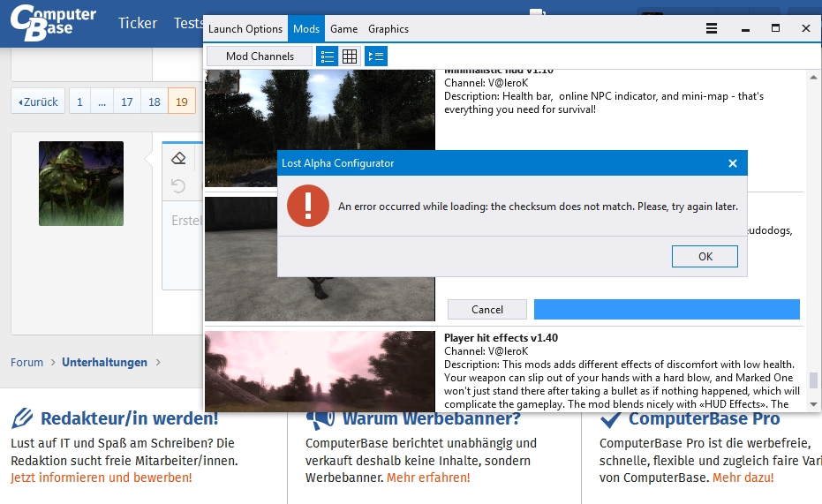Cancel the mod download
This screenshot has width=822, height=504.
tap(487, 309)
